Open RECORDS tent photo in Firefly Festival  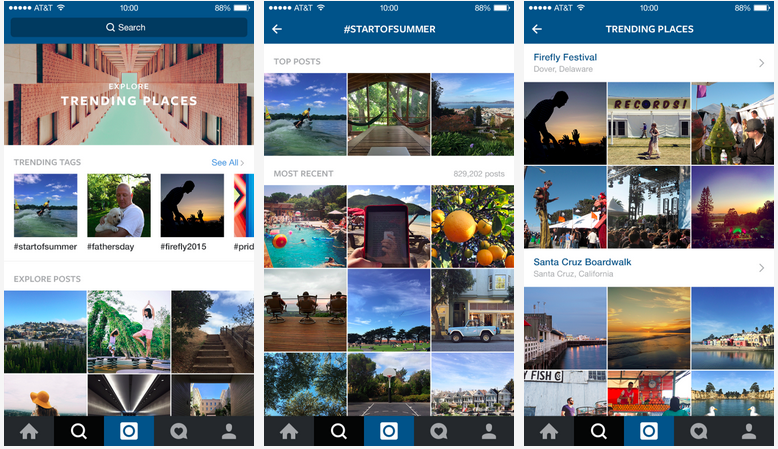(x=649, y=124)
